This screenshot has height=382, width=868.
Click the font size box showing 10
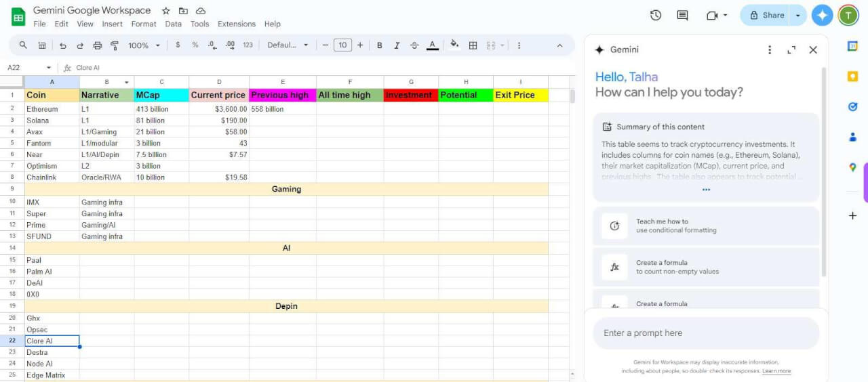coord(342,45)
